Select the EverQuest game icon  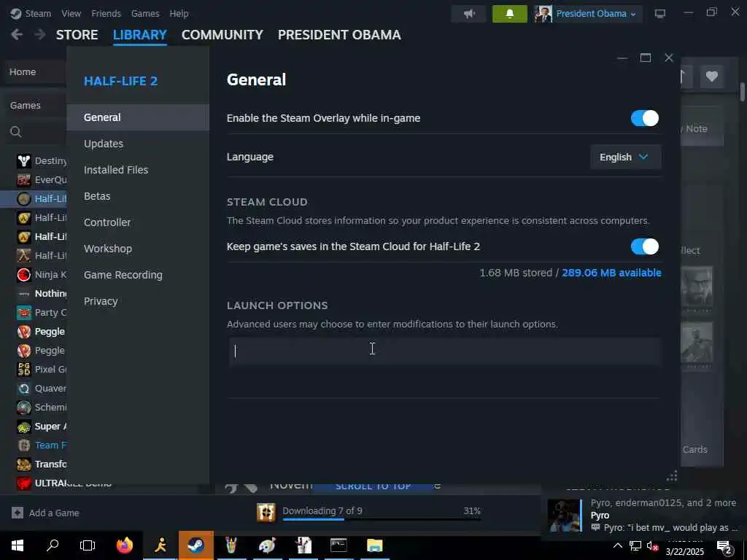tap(24, 180)
